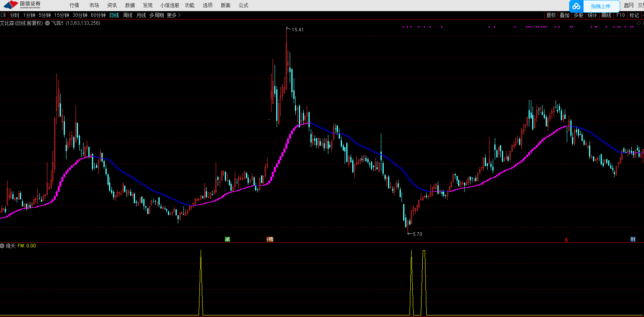Image resolution: width=644 pixels, height=317 pixels.
Task: Click the stock title 艾比森(日线,前复权)
Action: (x=21, y=23)
